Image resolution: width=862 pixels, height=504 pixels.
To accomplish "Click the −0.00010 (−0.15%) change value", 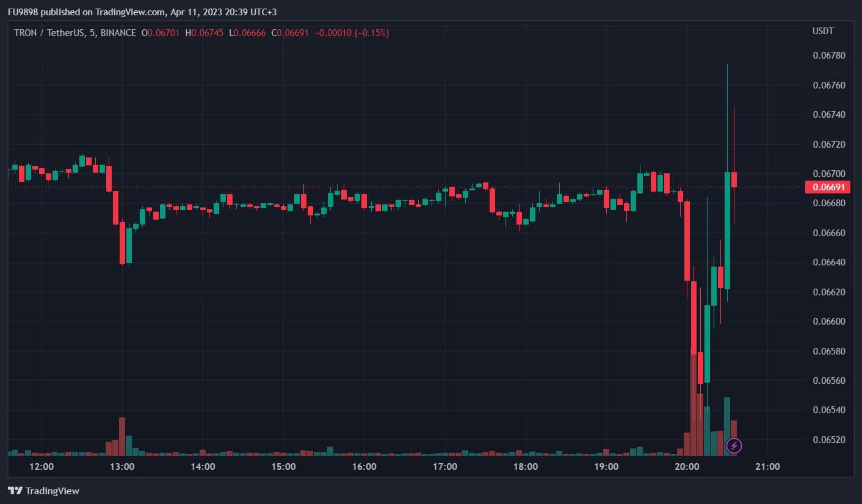I will click(x=352, y=32).
